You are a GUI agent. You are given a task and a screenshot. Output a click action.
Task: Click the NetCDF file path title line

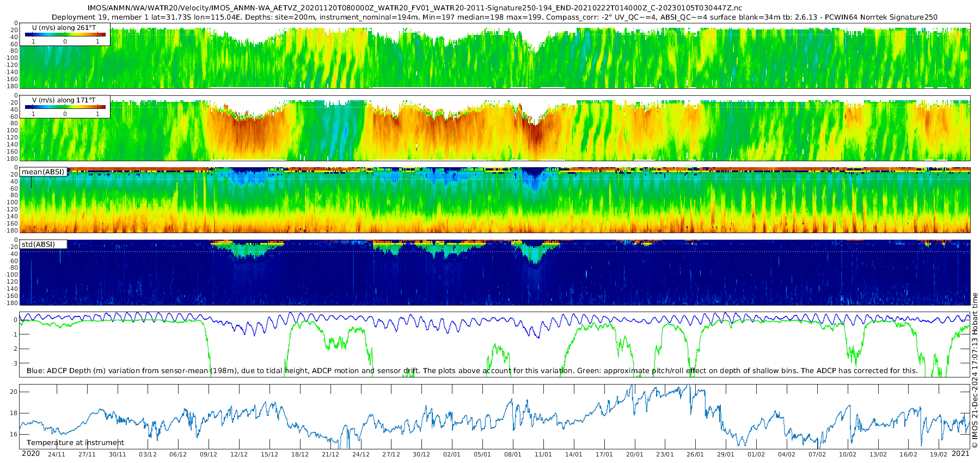pos(415,8)
